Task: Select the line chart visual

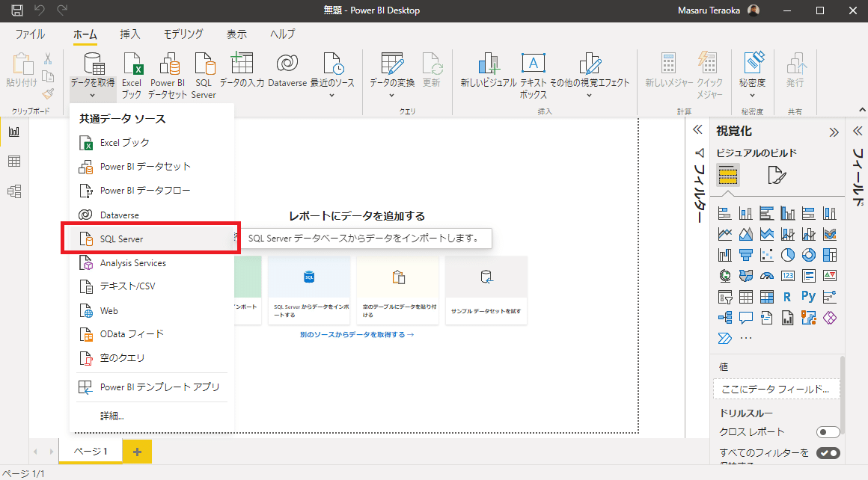Action: click(724, 235)
